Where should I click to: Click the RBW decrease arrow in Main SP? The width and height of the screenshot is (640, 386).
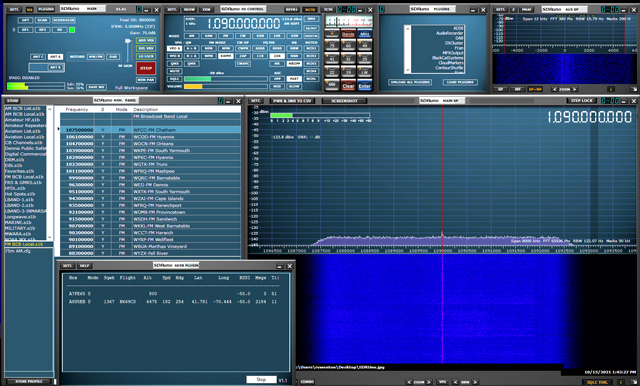tap(456, 382)
